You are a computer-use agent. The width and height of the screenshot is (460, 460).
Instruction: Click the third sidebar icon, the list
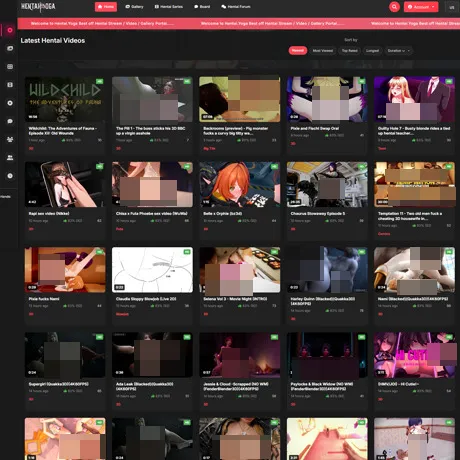(10, 67)
